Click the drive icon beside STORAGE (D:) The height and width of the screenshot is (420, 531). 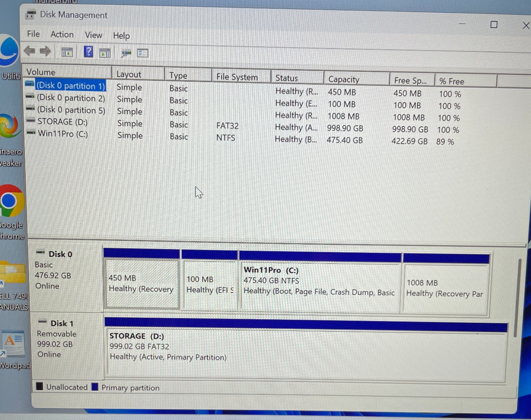pos(31,121)
